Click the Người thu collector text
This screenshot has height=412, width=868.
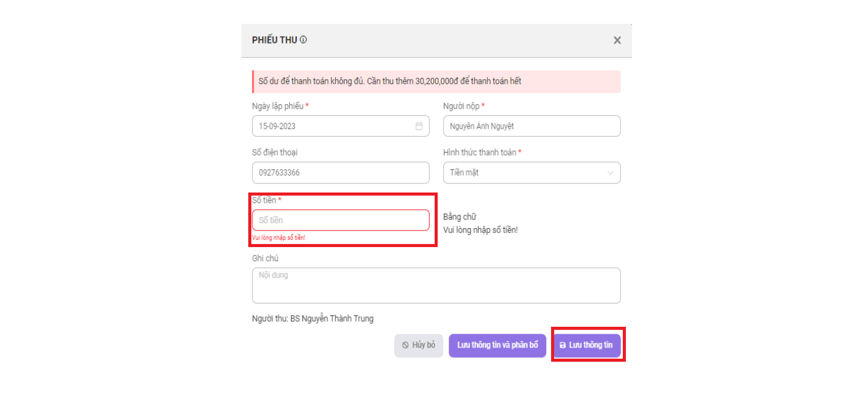313,319
